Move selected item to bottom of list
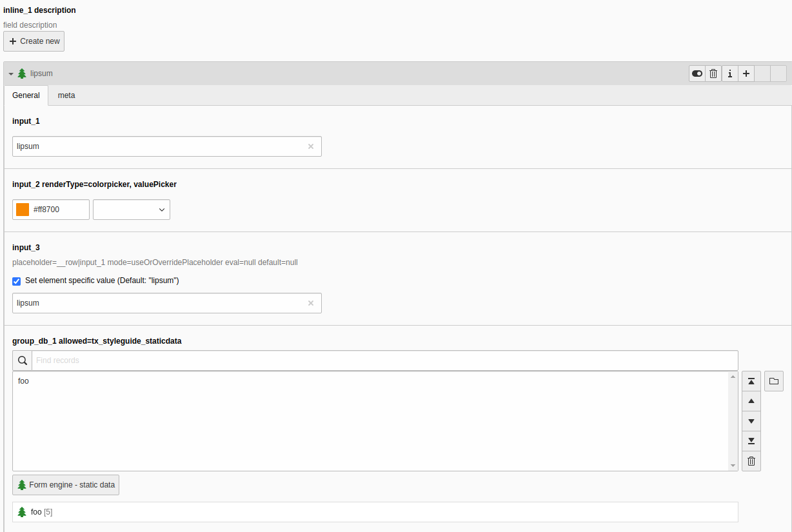 coord(751,441)
